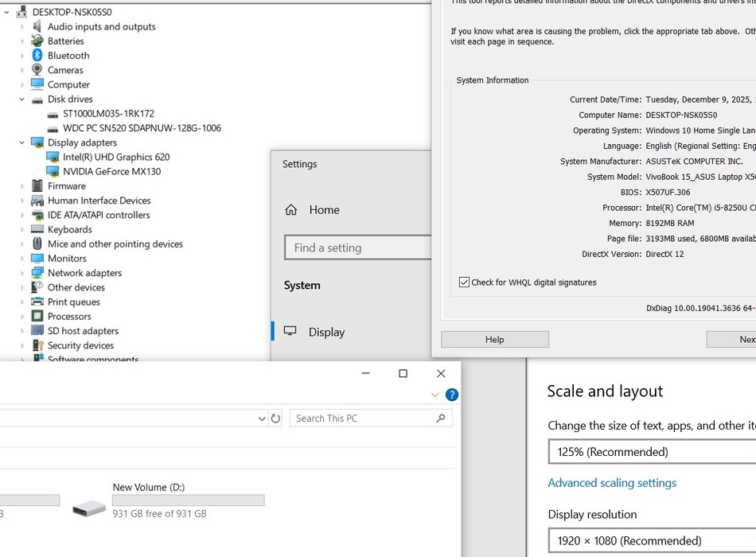Select the NVIDIA GeForce MX130 adapter icon
The height and width of the screenshot is (557, 756).
coord(53,172)
